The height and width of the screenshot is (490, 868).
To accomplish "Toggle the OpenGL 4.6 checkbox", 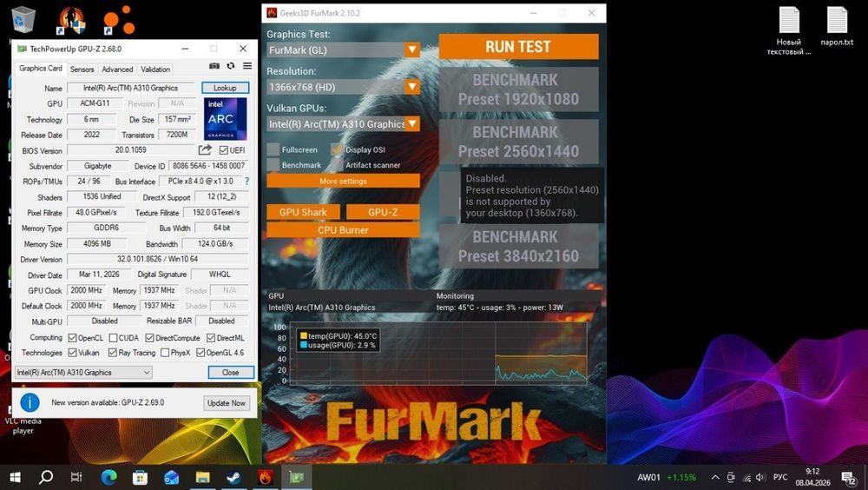I will point(201,353).
